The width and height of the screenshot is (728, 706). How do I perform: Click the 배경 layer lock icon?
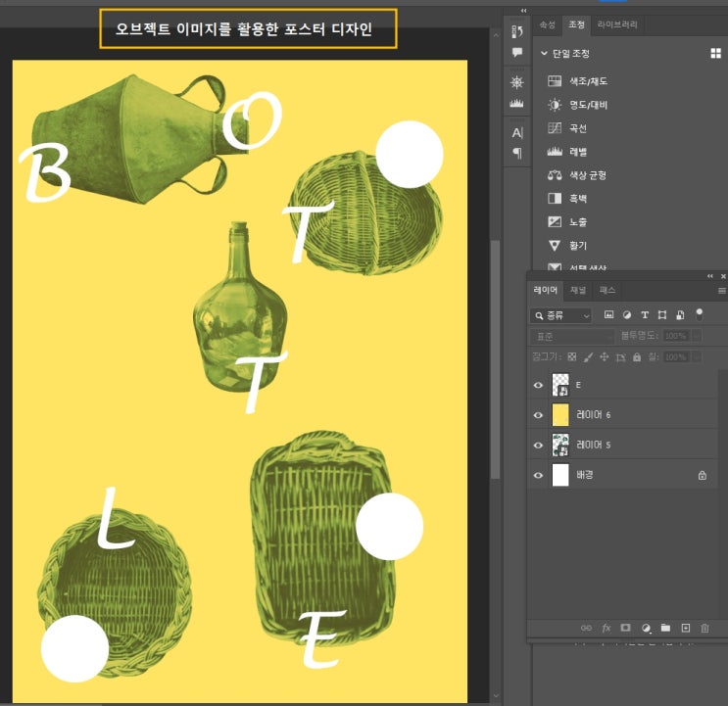click(x=702, y=476)
